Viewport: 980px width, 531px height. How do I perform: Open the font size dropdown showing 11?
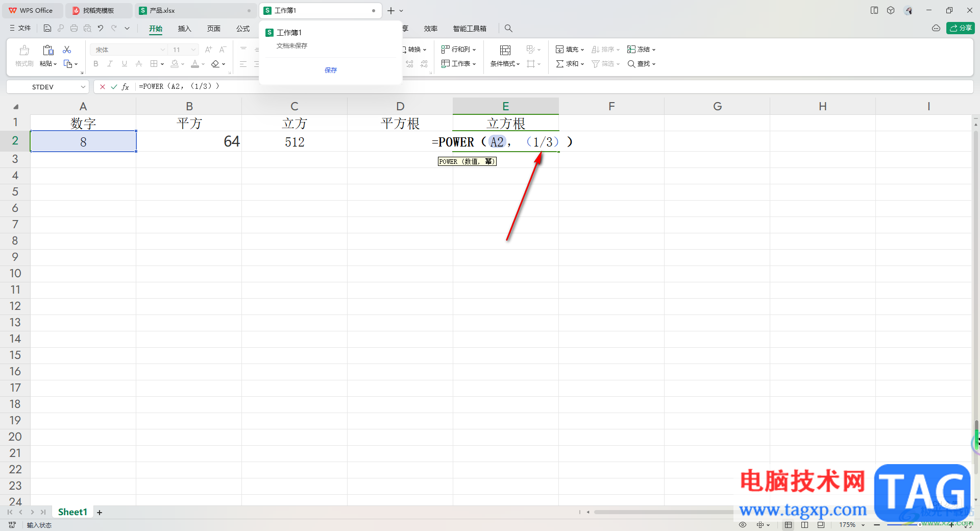point(193,50)
